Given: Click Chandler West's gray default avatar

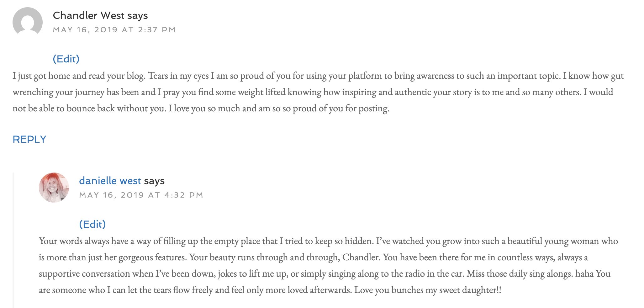Looking at the screenshot, I should (28, 22).
